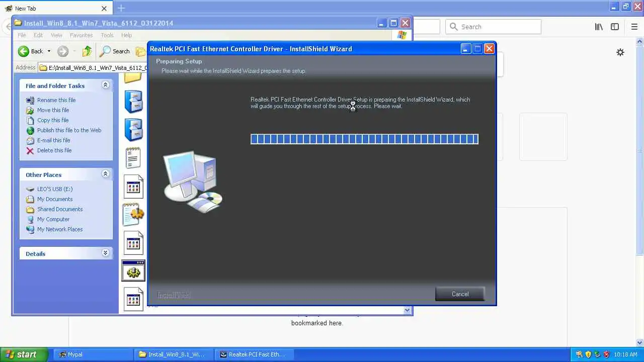Open the Edit menu in Explorer

(38, 35)
